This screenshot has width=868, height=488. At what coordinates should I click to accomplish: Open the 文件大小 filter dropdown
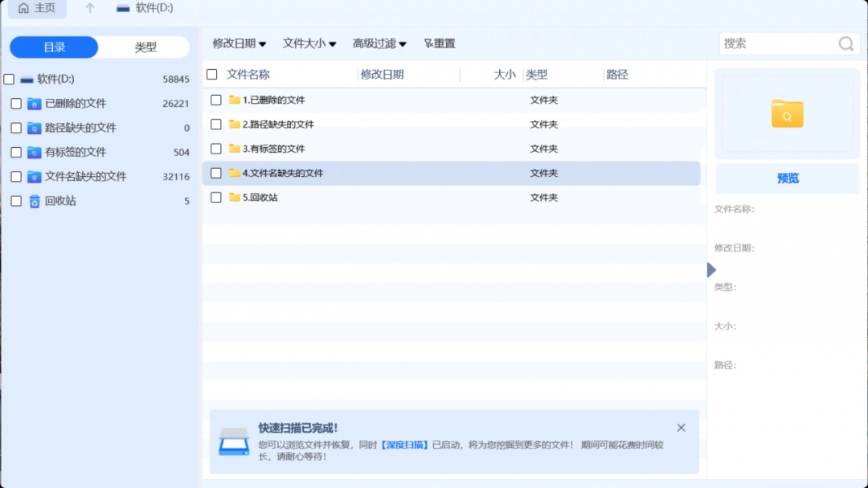click(309, 43)
